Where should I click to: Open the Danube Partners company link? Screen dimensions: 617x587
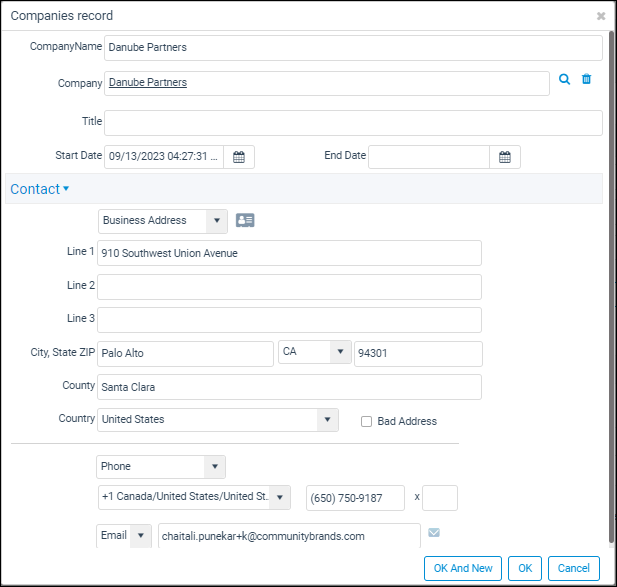(x=148, y=82)
